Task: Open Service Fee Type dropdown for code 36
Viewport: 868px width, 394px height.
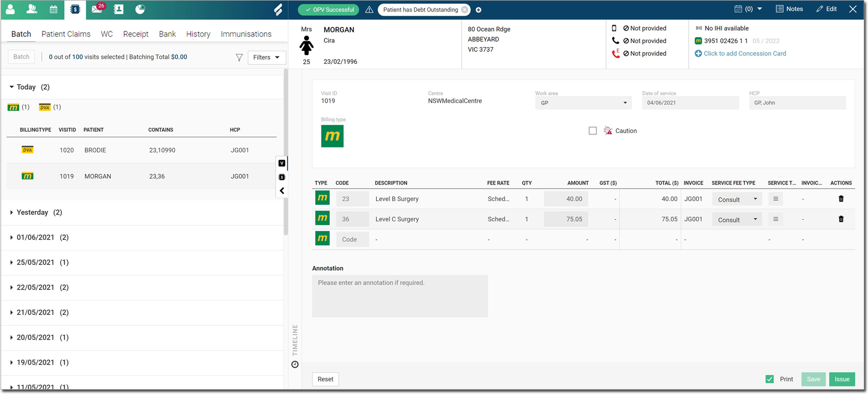Action: click(x=737, y=220)
